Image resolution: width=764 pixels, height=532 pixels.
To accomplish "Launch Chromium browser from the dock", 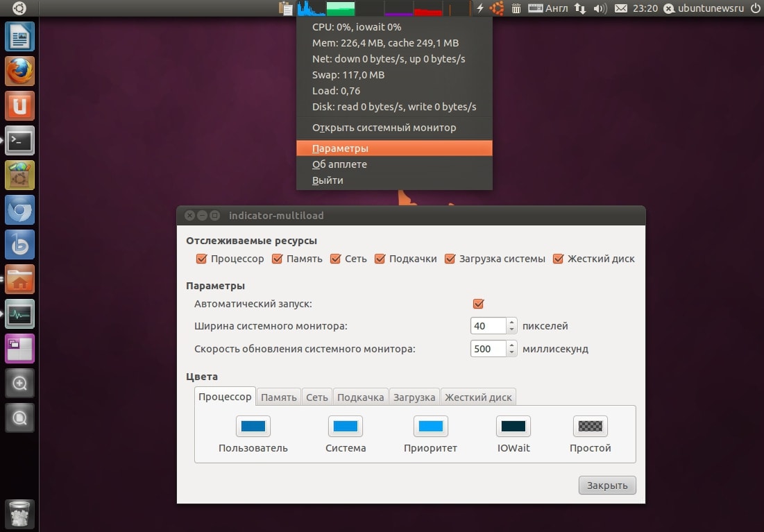I will click(19, 209).
